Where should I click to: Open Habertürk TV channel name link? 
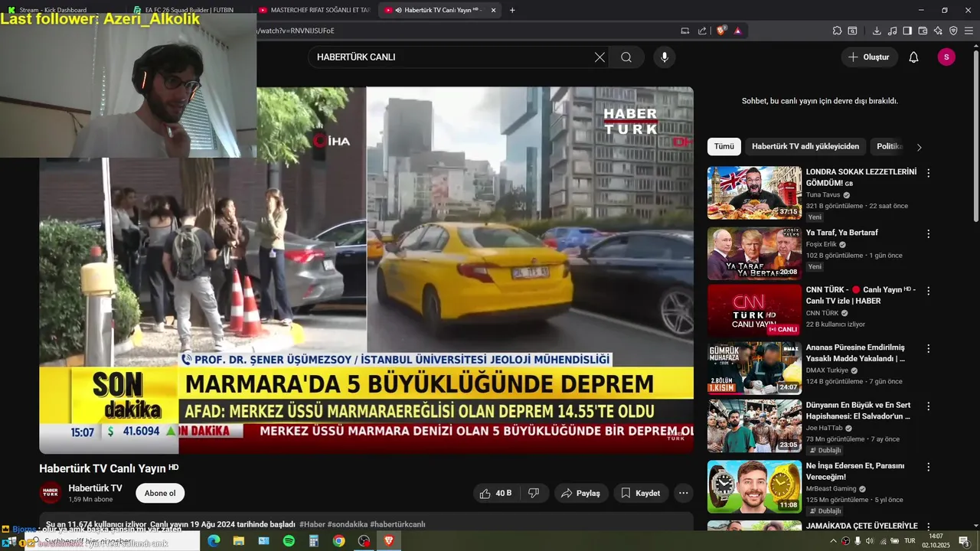(95, 488)
